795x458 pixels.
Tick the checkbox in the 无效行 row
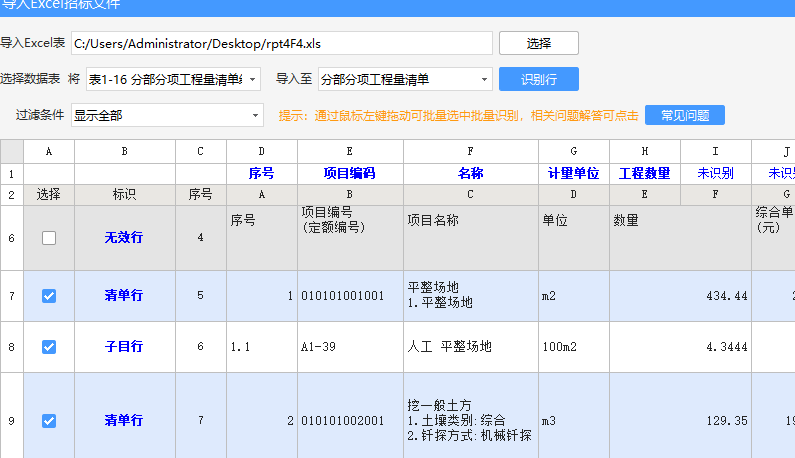tap(49, 238)
